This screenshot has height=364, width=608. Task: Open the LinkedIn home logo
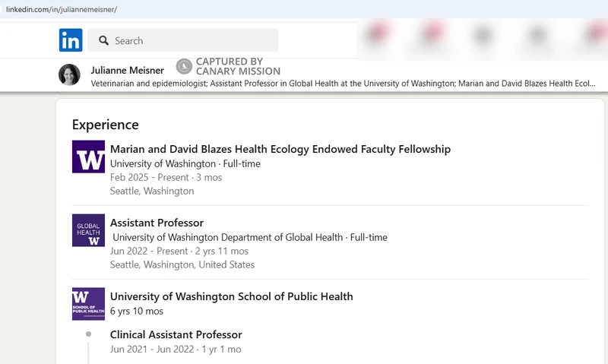[71, 40]
